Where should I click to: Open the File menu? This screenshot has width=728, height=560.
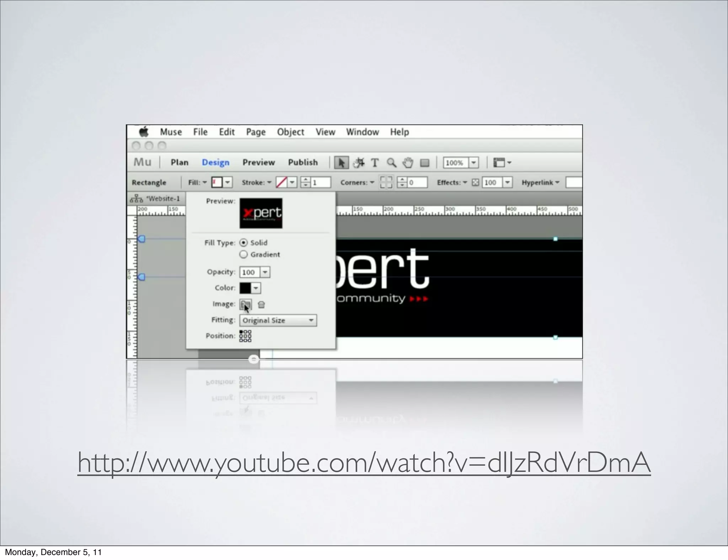pos(200,132)
